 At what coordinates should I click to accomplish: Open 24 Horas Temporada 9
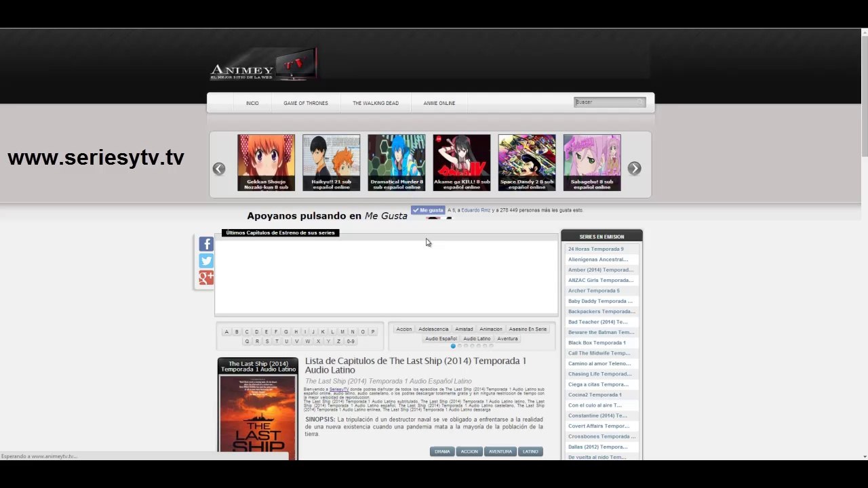coord(596,249)
